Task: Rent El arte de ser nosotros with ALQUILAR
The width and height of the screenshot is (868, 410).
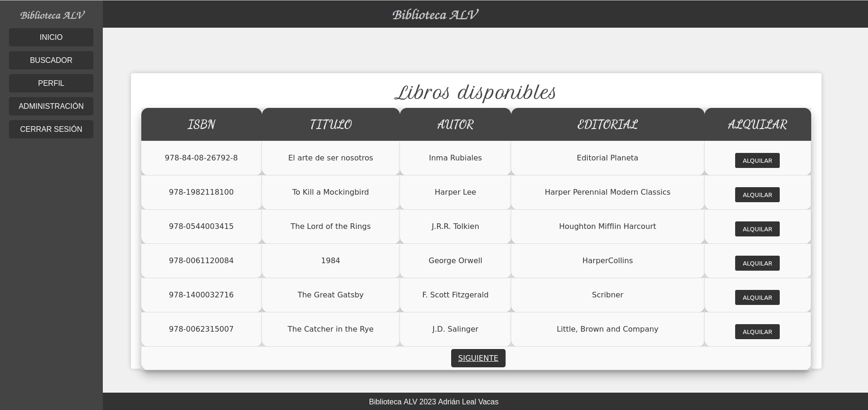Action: tap(757, 160)
